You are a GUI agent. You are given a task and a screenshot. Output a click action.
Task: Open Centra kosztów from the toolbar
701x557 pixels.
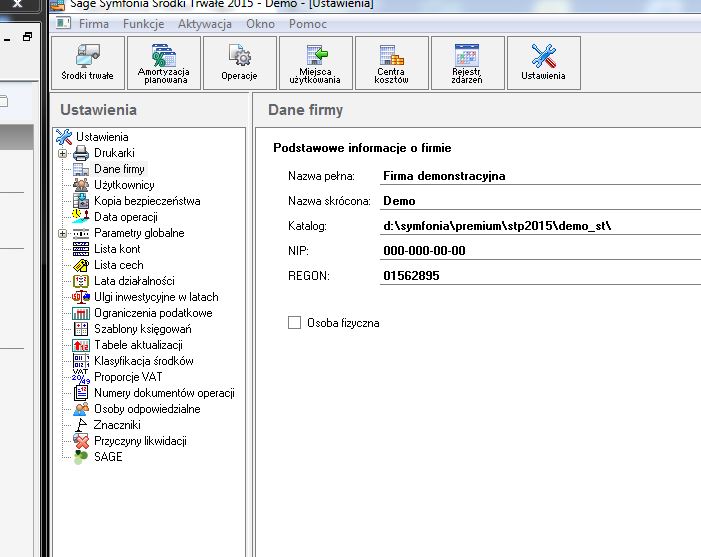click(392, 63)
